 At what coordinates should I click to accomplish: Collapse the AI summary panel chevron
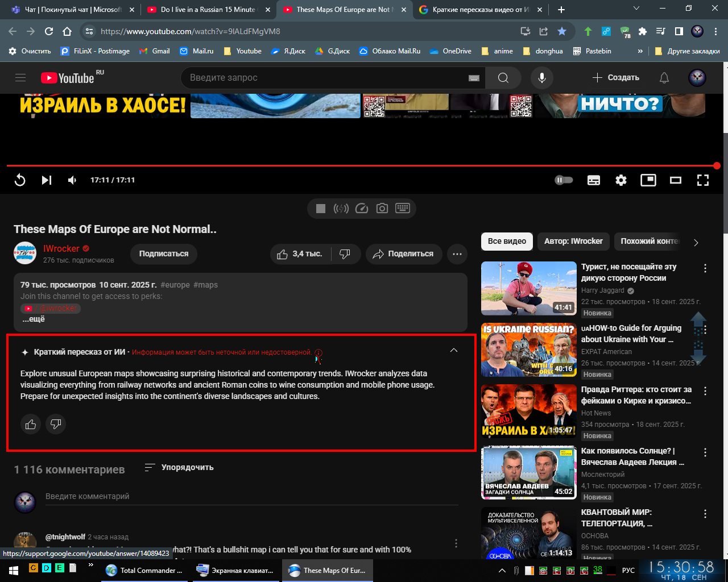pyautogui.click(x=454, y=350)
